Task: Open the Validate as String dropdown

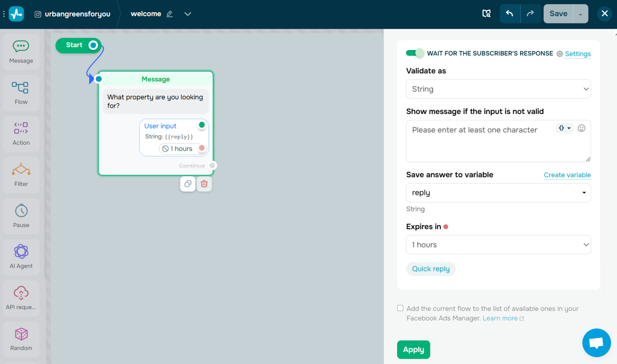Action: (498, 89)
